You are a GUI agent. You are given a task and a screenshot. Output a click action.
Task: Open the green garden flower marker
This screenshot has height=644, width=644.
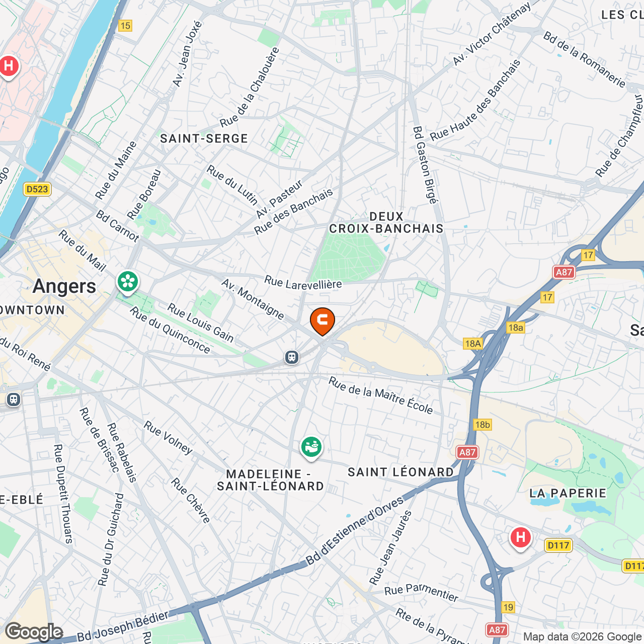[128, 282]
